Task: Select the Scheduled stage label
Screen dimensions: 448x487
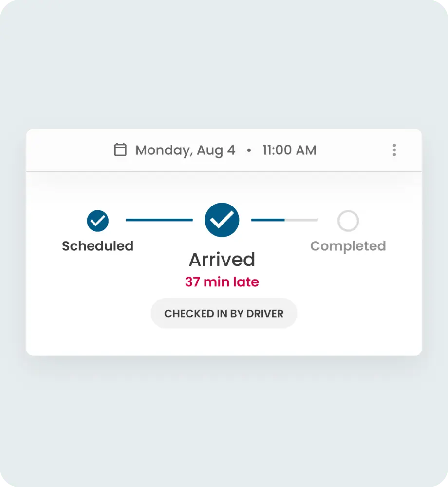Action: pyautogui.click(x=97, y=246)
